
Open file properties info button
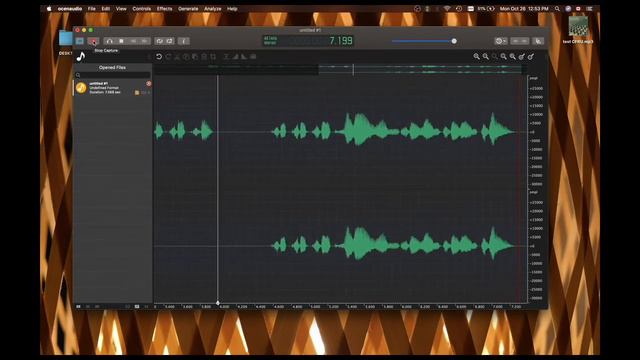tap(184, 41)
